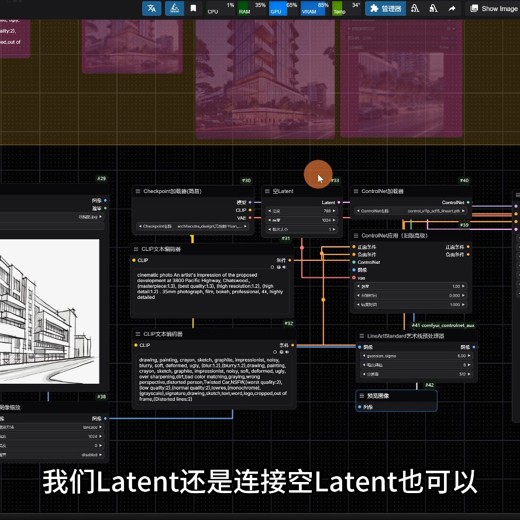
Task: Open the uploaded image filename dropdown
Action: click(52, 217)
